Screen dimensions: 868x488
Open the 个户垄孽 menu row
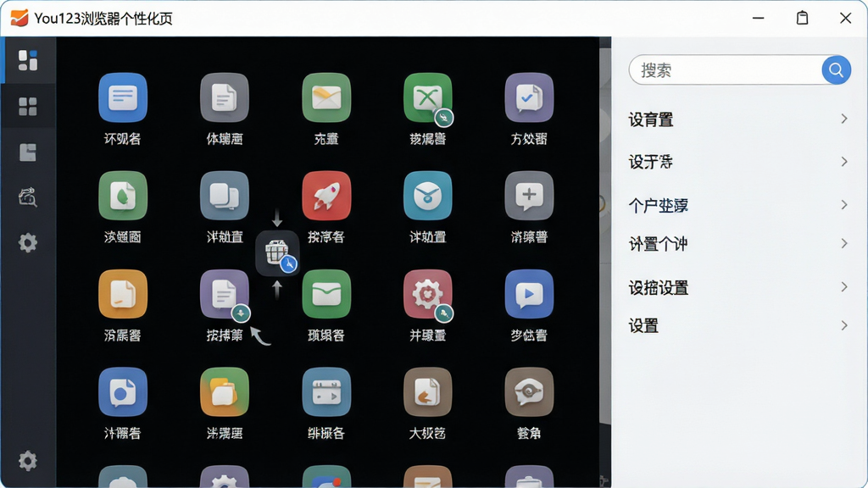(x=738, y=205)
